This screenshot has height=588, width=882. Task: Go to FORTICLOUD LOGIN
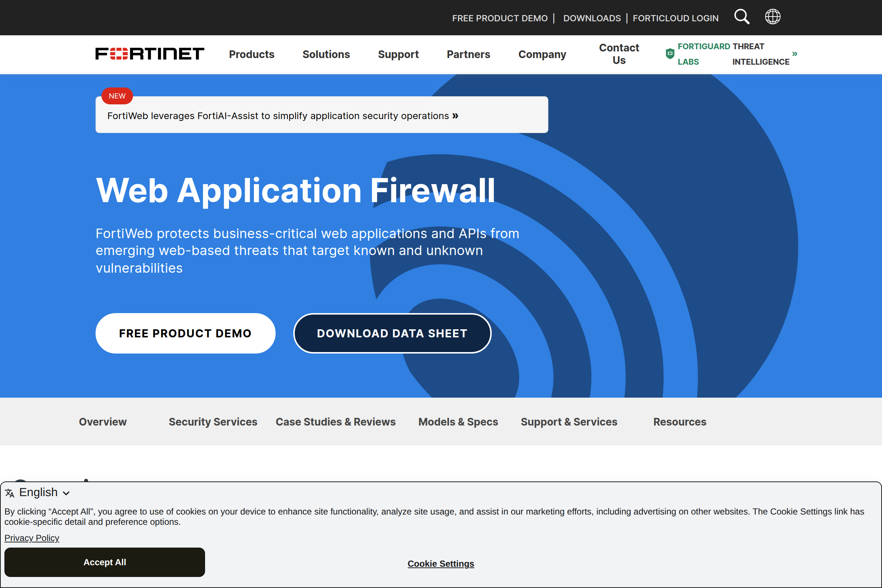click(675, 18)
